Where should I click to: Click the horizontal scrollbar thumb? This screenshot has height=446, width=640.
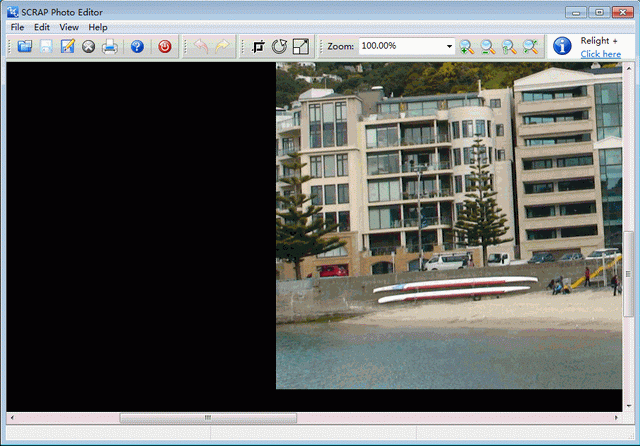pos(208,417)
